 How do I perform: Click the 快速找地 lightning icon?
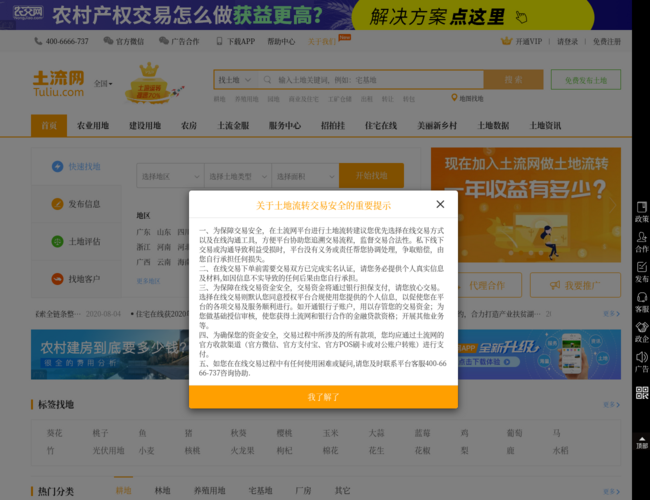pos(57,166)
